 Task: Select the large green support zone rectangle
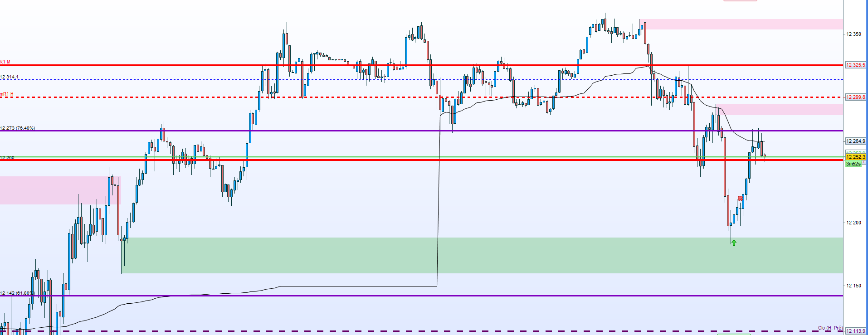pos(482,255)
